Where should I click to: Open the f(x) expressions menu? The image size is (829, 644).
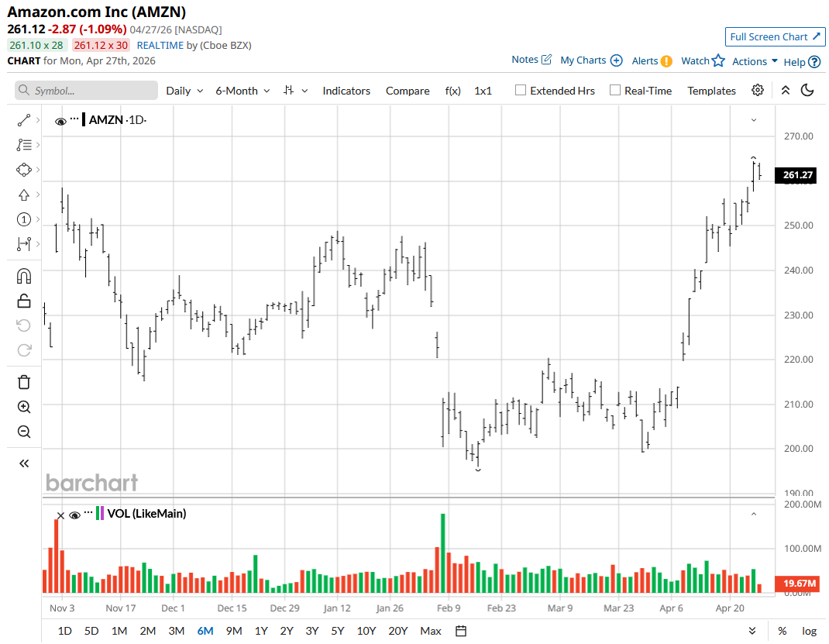(453, 91)
